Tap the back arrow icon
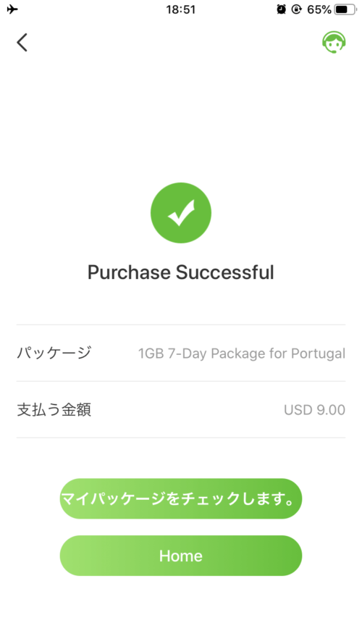The width and height of the screenshot is (362, 644). (x=22, y=42)
